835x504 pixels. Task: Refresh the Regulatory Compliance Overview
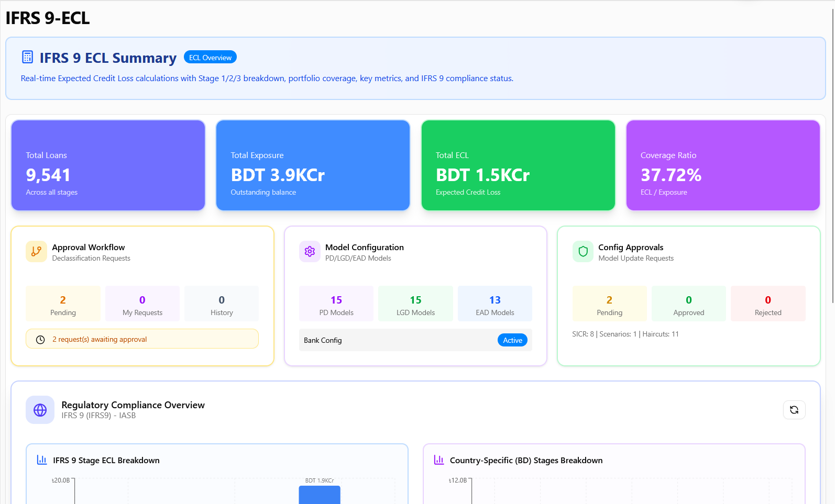pyautogui.click(x=794, y=410)
